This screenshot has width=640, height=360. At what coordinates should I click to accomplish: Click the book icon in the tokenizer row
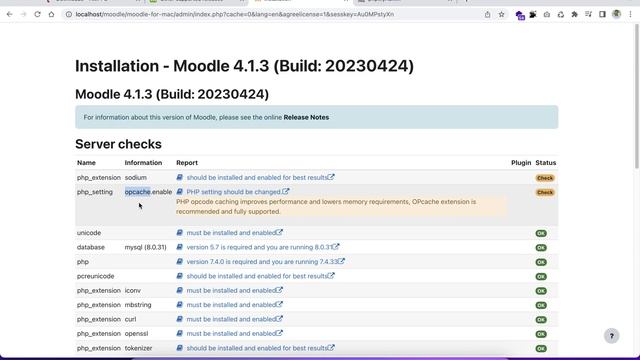[180, 348]
